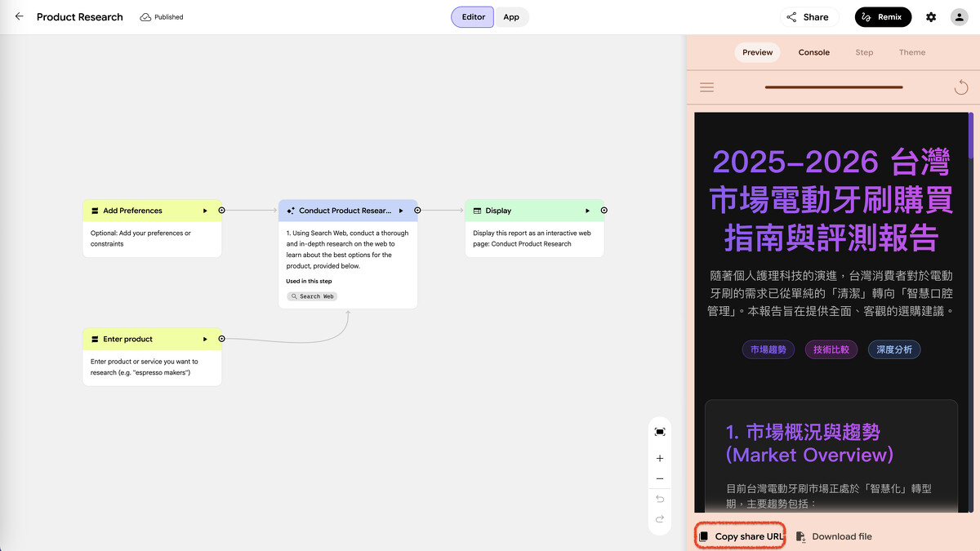The width and height of the screenshot is (980, 551).
Task: Click the preview panel vertical scrollbar
Action: (x=971, y=136)
